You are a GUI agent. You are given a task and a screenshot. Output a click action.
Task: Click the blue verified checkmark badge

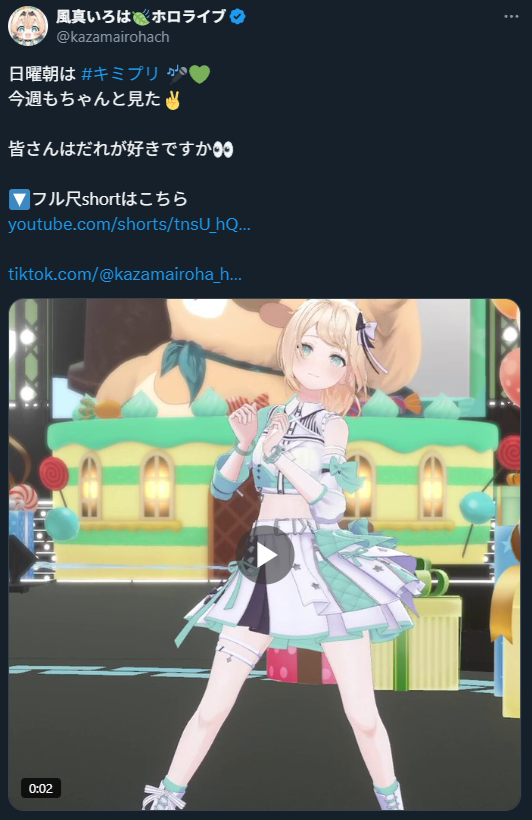[x=237, y=17]
